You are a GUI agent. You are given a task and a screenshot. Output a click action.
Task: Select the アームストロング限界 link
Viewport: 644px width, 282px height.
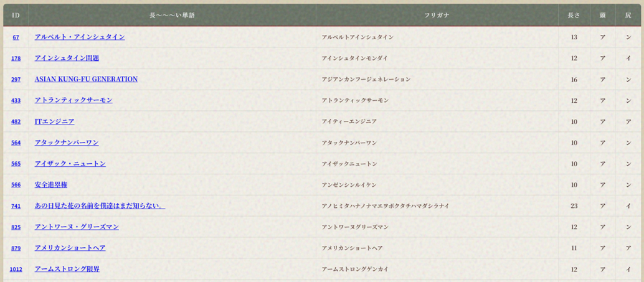[x=67, y=269]
